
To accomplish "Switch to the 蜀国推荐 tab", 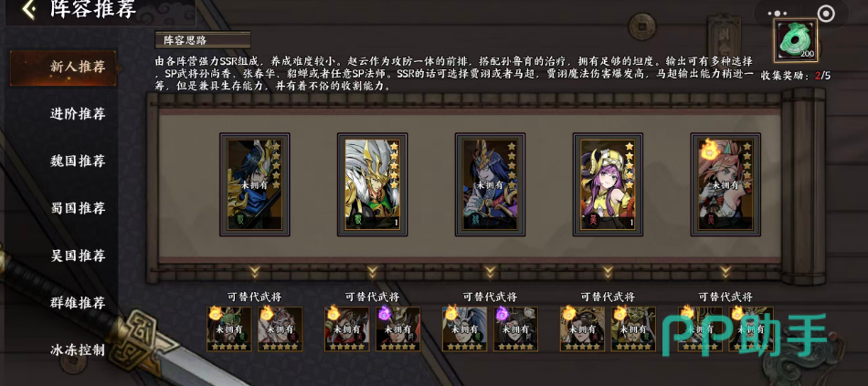I will (x=78, y=208).
